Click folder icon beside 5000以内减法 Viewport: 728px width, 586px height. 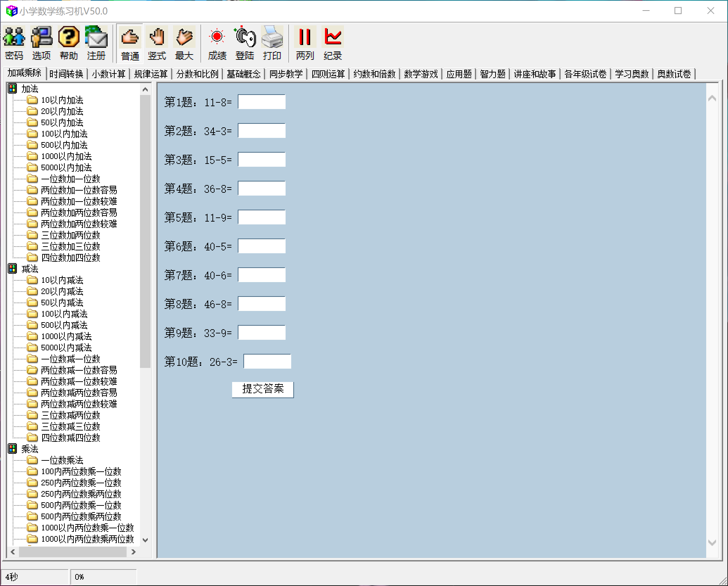(32, 348)
